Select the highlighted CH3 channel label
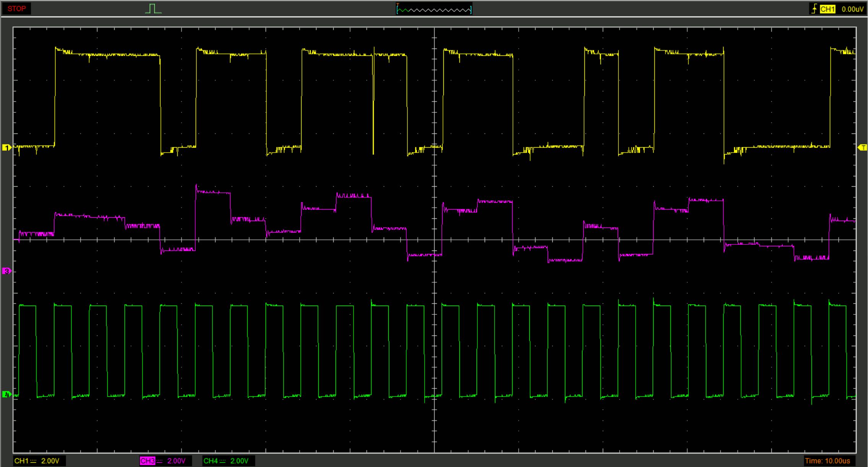The width and height of the screenshot is (868, 467). tap(148, 461)
